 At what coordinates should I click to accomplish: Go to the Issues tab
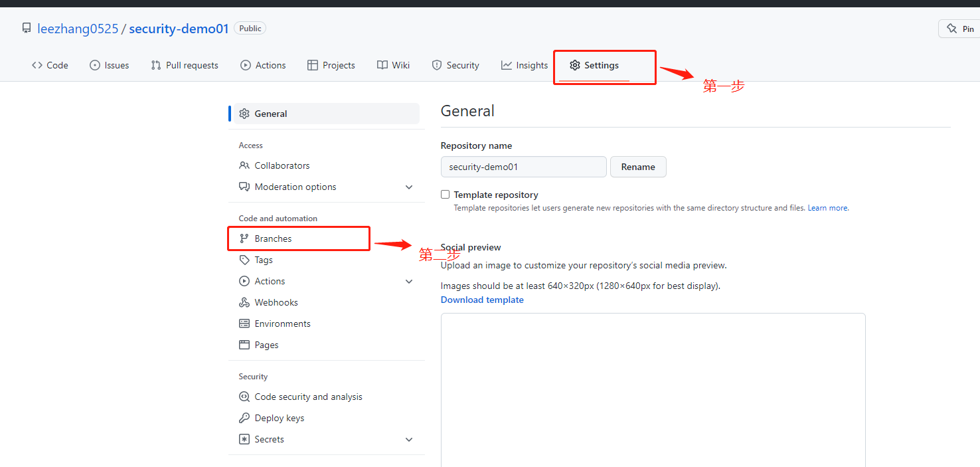click(110, 65)
